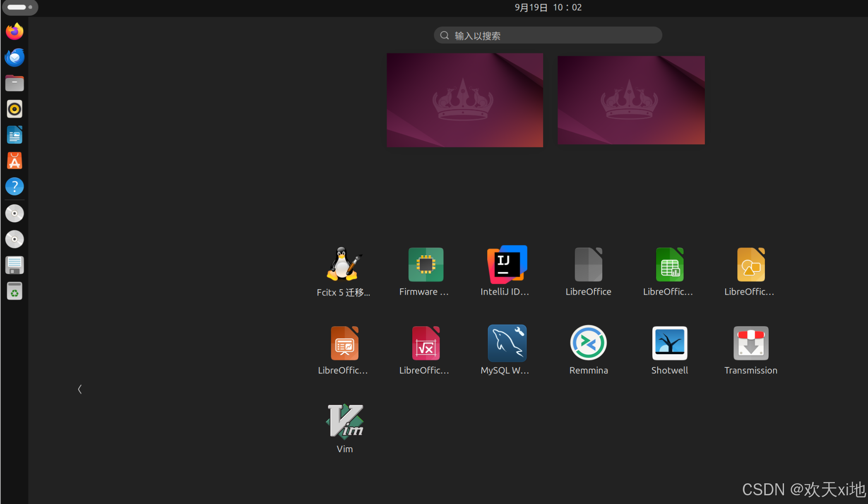Open Thunderbird mail from the dock
Screen dimensions: 868x504
pos(14,57)
